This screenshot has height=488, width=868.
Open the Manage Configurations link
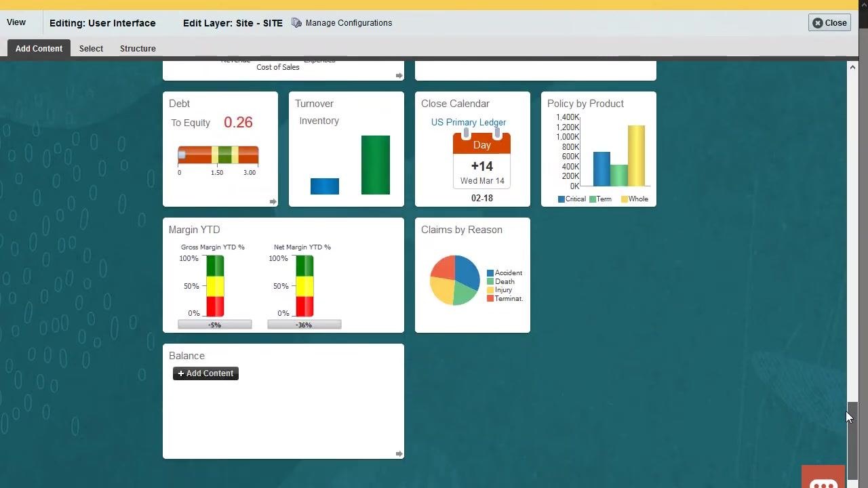349,23
